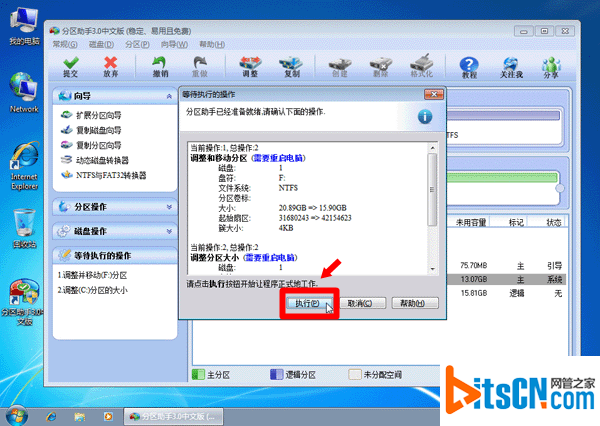Click the dialog list scroll-down arrow

(x=432, y=269)
